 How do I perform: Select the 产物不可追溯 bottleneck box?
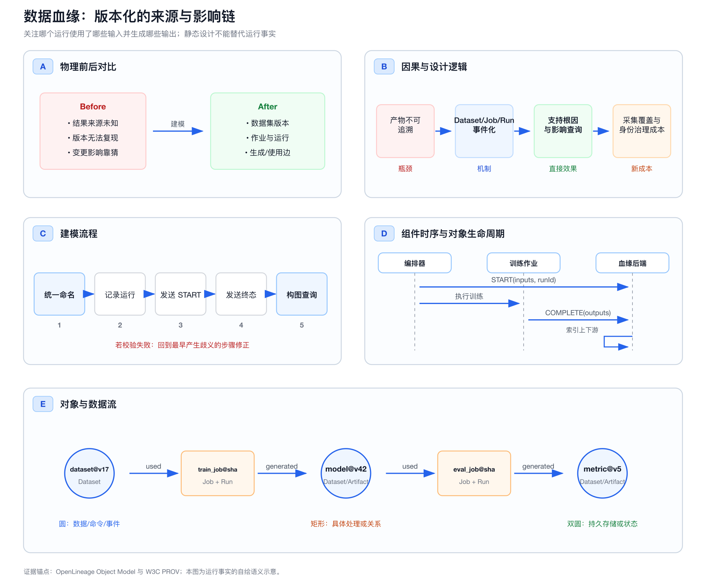click(x=405, y=131)
